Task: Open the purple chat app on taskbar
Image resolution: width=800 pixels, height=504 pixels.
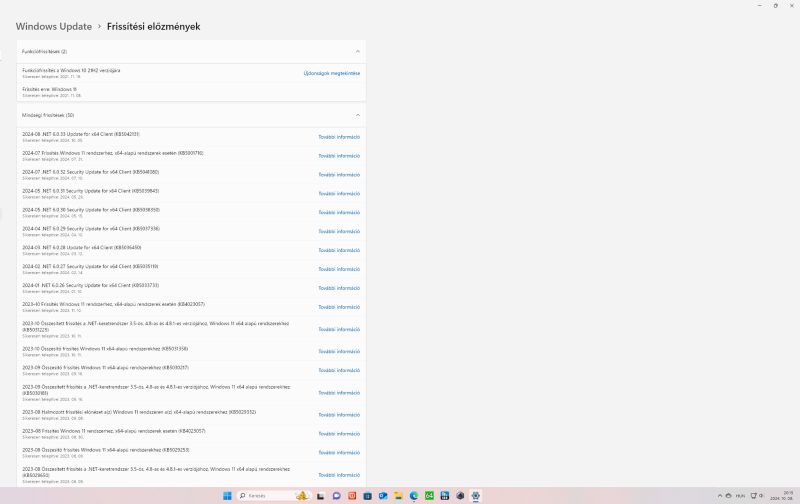Action: coord(336,496)
